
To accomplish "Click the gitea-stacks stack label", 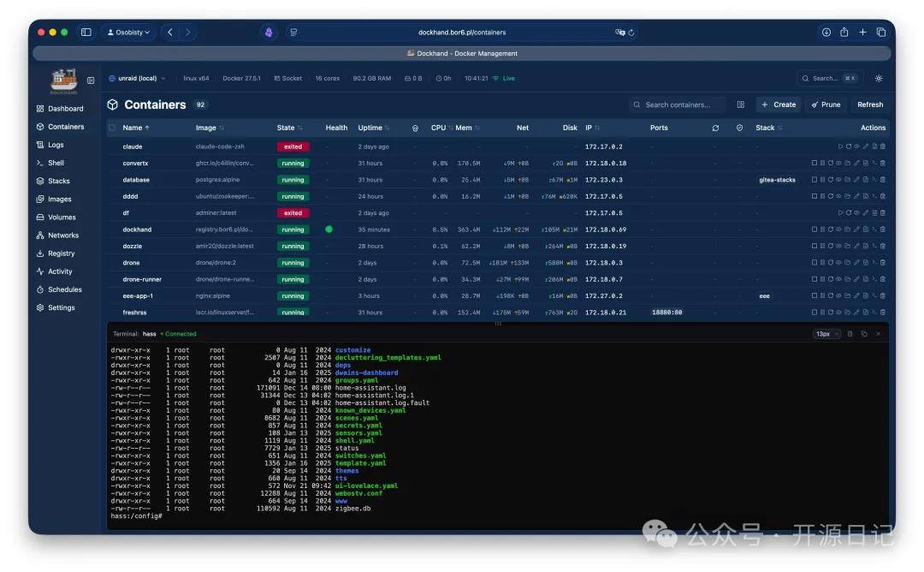I will (x=777, y=180).
